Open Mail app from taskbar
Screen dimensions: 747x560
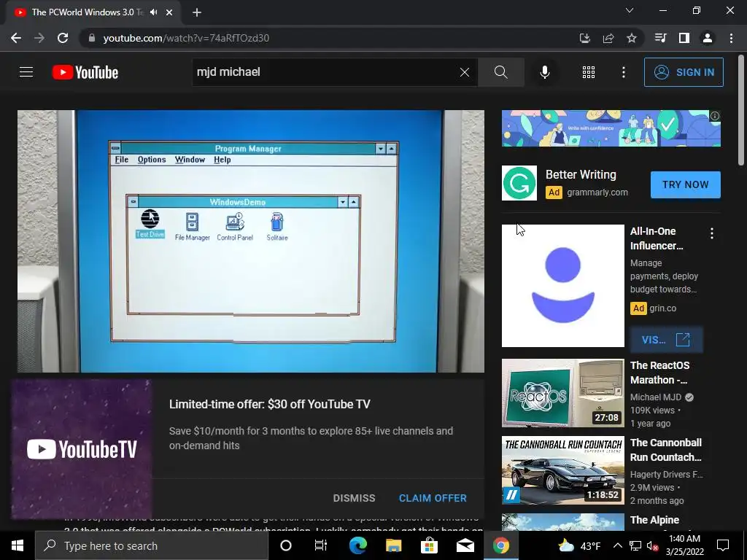[465, 545]
